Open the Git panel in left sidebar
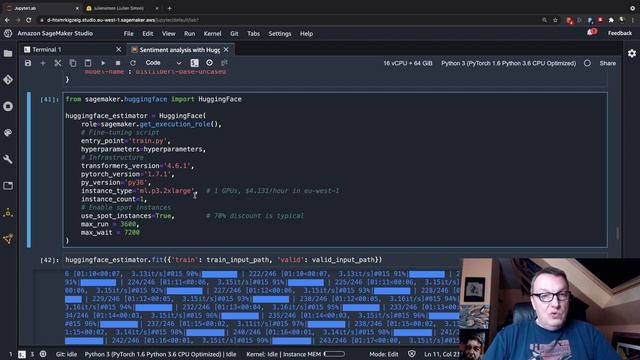Viewport: 640px width, 360px height. [8, 80]
